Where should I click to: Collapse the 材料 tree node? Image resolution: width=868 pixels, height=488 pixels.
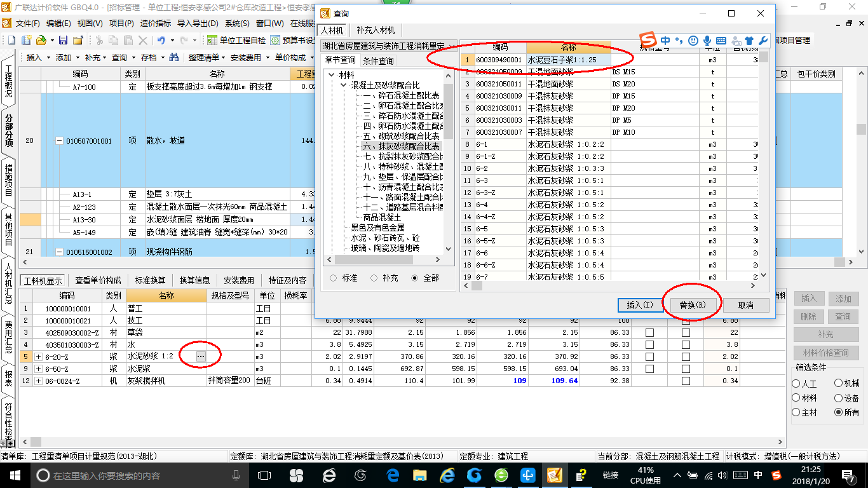click(332, 75)
